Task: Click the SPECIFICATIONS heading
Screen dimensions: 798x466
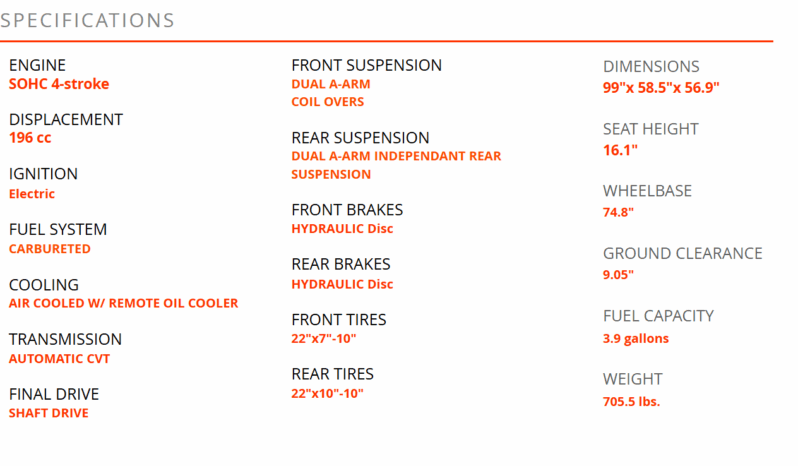Action: click(x=87, y=21)
